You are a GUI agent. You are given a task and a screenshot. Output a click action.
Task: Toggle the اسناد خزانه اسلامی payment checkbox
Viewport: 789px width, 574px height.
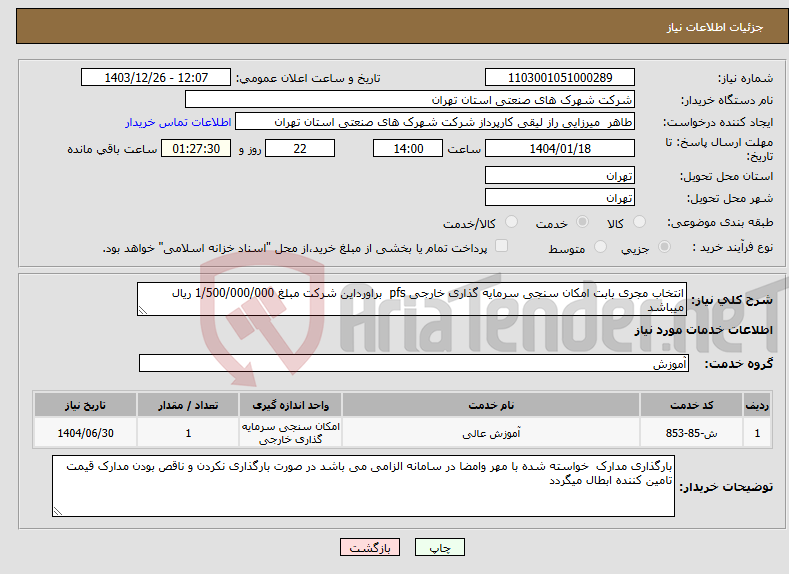(x=502, y=245)
